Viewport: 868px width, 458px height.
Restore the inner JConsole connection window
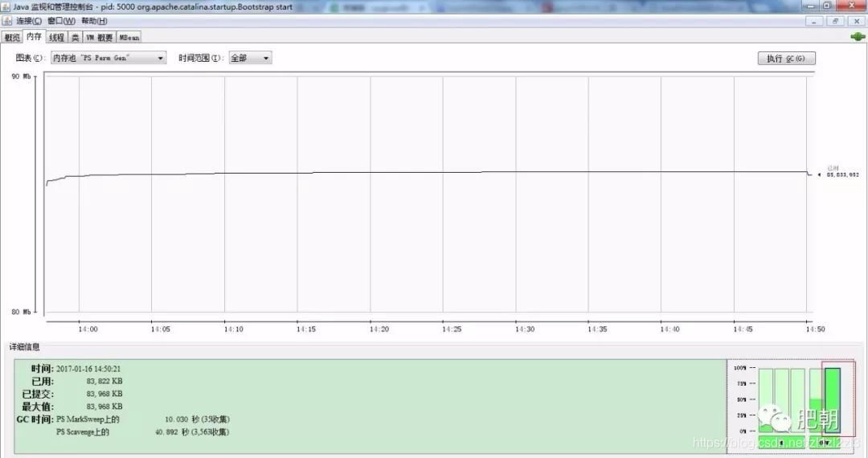[835, 21]
